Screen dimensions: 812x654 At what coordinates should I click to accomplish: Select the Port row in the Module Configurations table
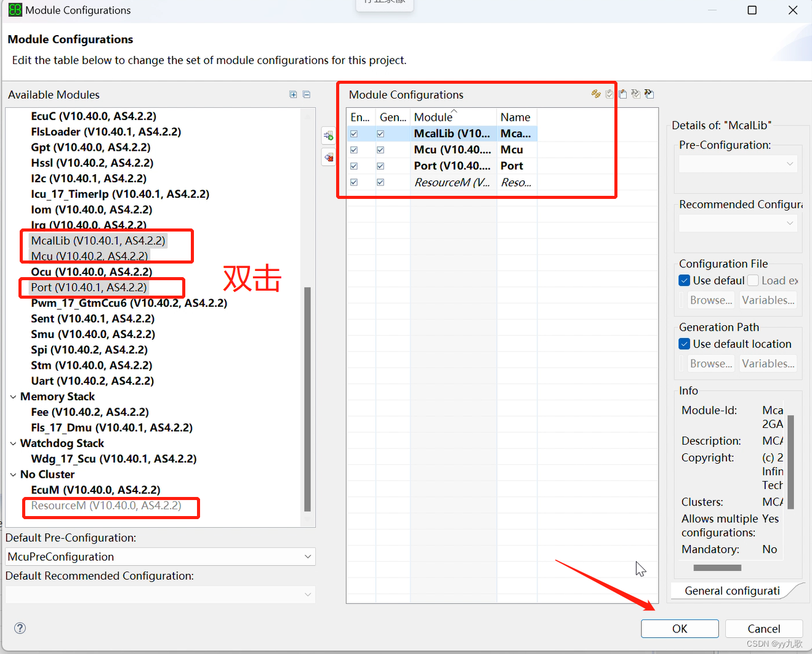pyautogui.click(x=442, y=166)
